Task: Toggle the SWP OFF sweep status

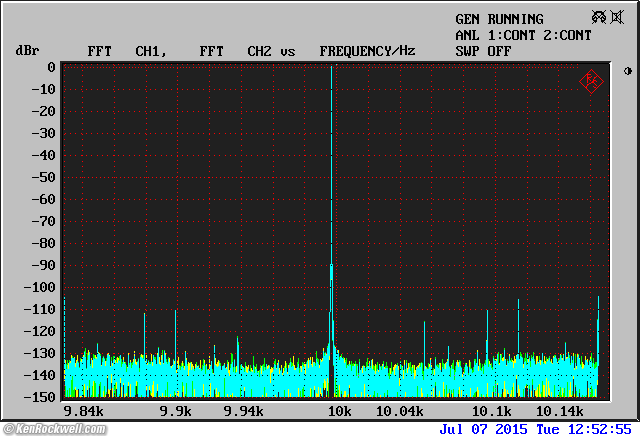Action: pyautogui.click(x=483, y=50)
